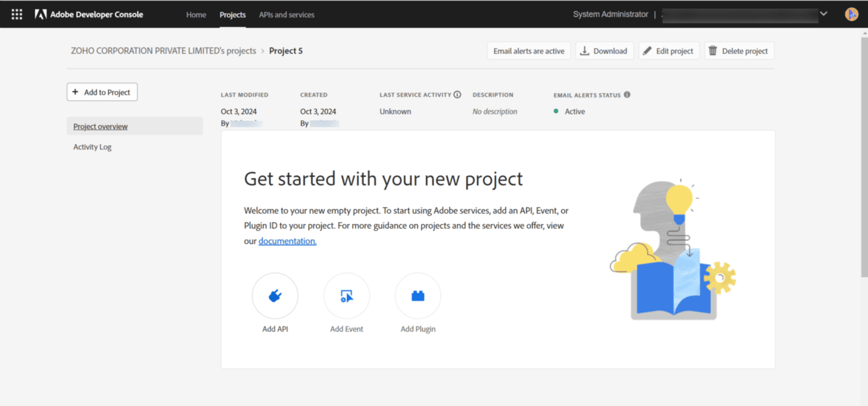This screenshot has width=868, height=406.
Task: Click info icon beside Last Service Activity
Action: [457, 94]
